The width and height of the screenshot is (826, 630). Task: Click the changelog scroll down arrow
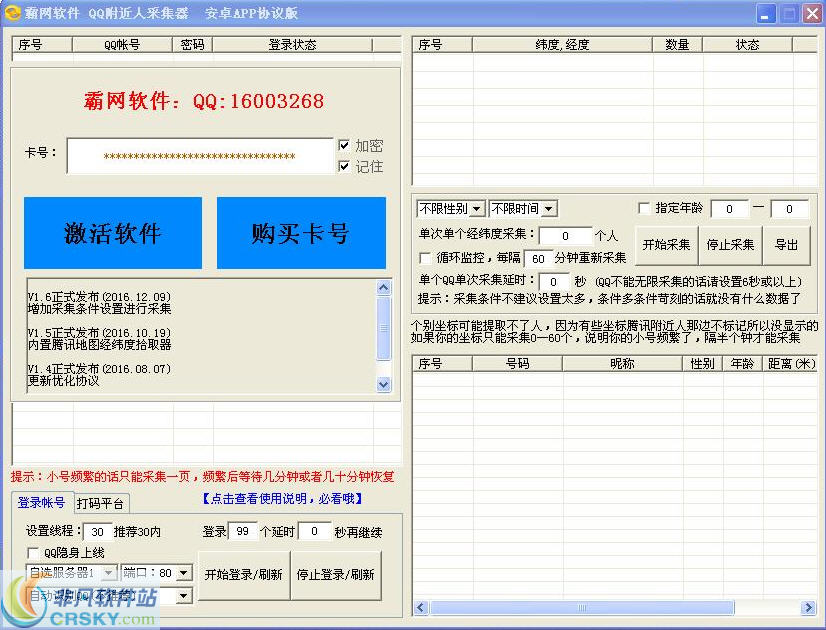(x=384, y=385)
